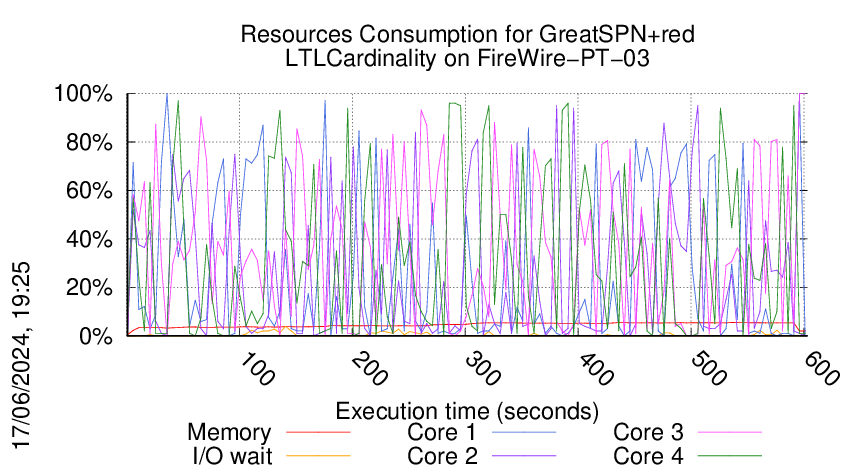Image resolution: width=850 pixels, height=475 pixels.
Task: Click the 20% y-axis label
Action: [89, 288]
